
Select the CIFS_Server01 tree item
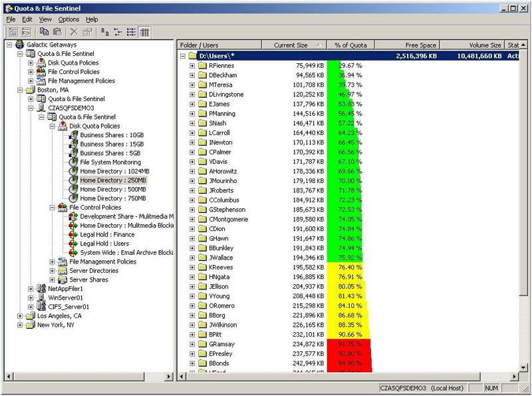[68, 307]
